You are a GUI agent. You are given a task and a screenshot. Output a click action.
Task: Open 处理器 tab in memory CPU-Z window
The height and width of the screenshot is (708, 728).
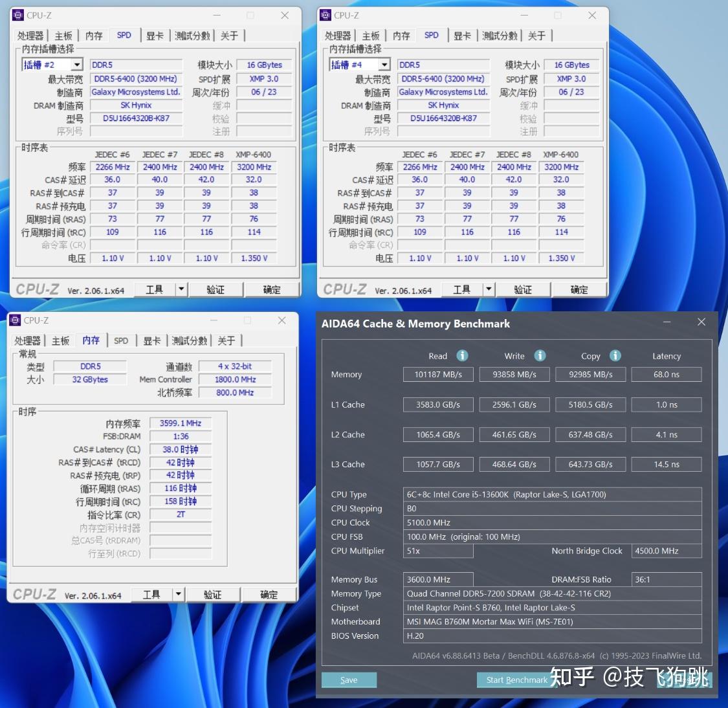[27, 341]
